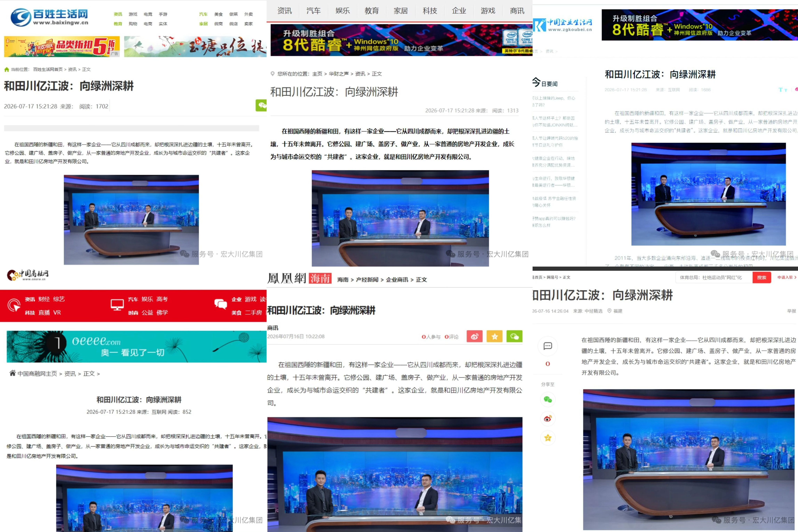The width and height of the screenshot is (798, 532).
Task: Click the house icon before 中国商融网主页 breadcrumb
Action: tap(13, 373)
